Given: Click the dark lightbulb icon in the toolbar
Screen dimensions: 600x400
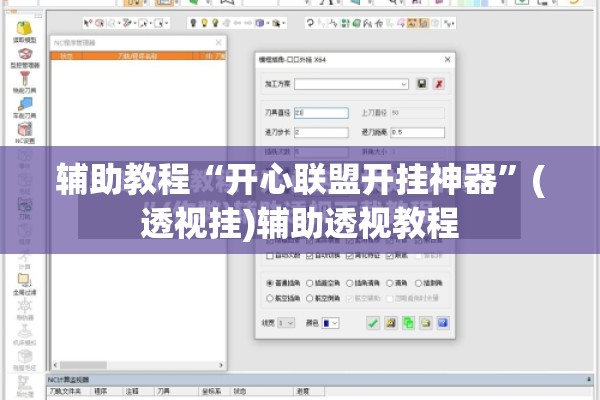Looking at the screenshot, I should pyautogui.click(x=193, y=23).
